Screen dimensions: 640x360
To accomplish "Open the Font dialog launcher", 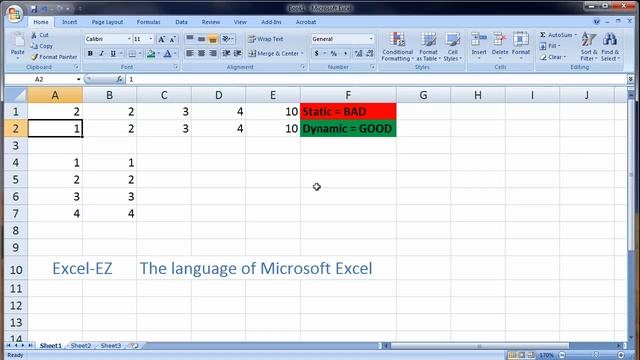I will (176, 67).
